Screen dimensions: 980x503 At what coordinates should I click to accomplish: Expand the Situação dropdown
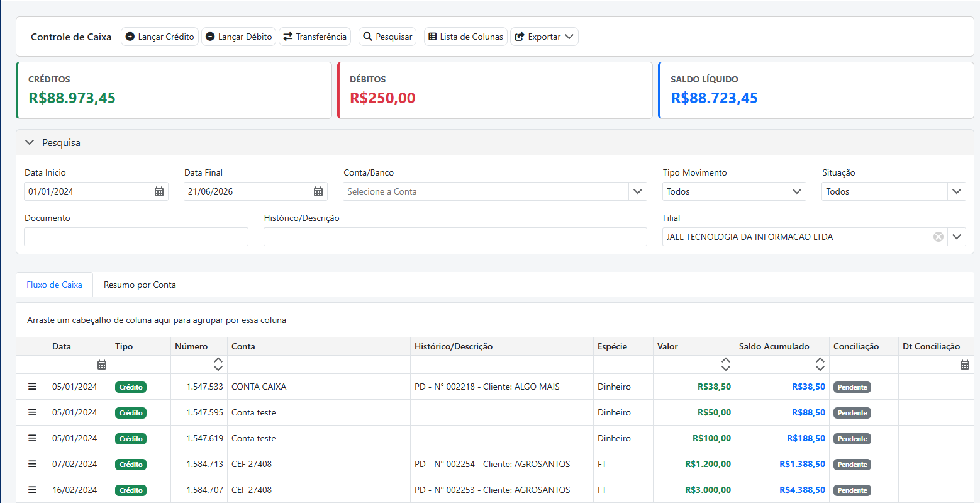click(957, 191)
